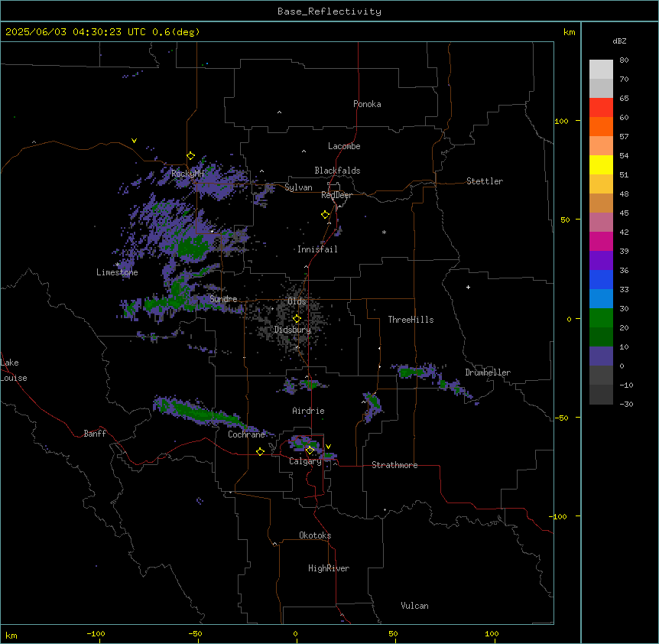Click the Base_Reflectivity title
This screenshot has height=644, width=659.
(x=329, y=11)
